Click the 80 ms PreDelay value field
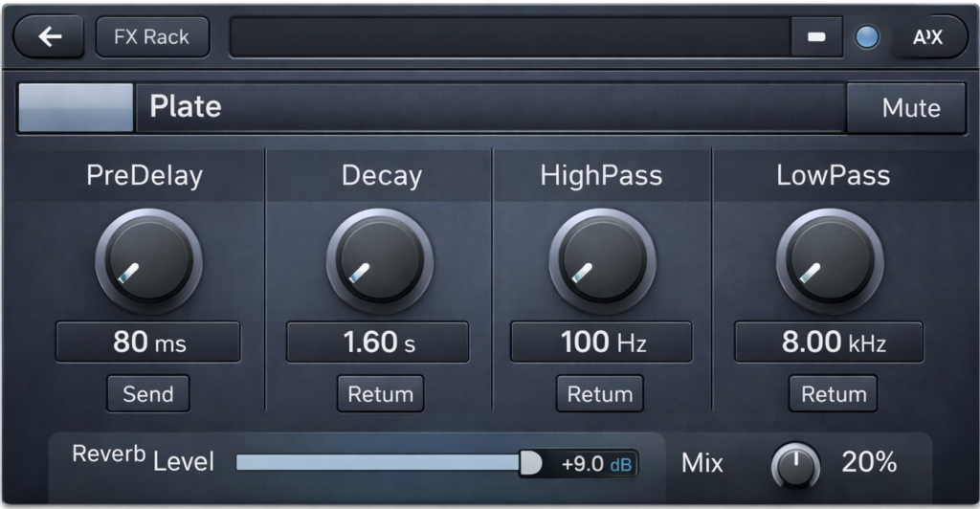Image resolution: width=980 pixels, height=509 pixels. [x=148, y=342]
